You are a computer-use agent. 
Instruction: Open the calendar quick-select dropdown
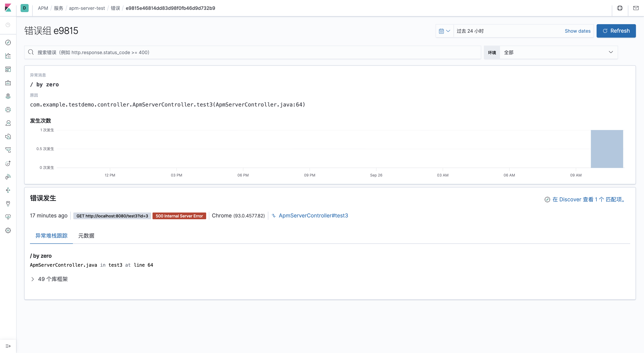pyautogui.click(x=444, y=31)
